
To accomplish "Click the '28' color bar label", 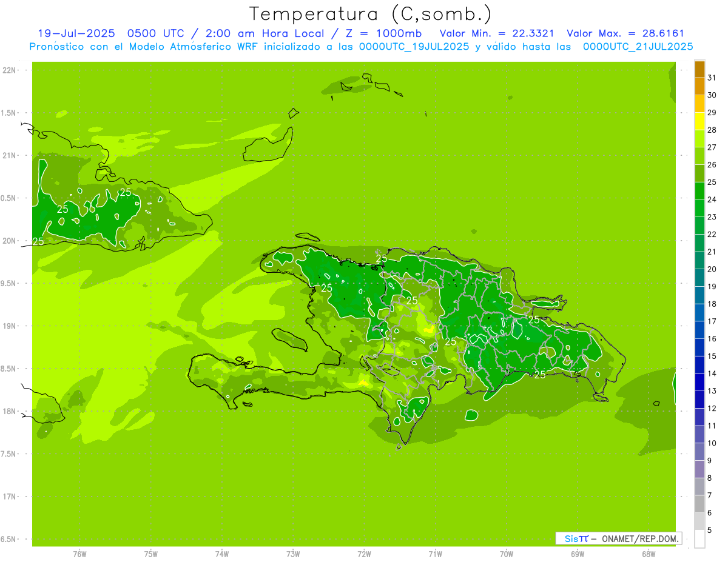I will click(712, 130).
